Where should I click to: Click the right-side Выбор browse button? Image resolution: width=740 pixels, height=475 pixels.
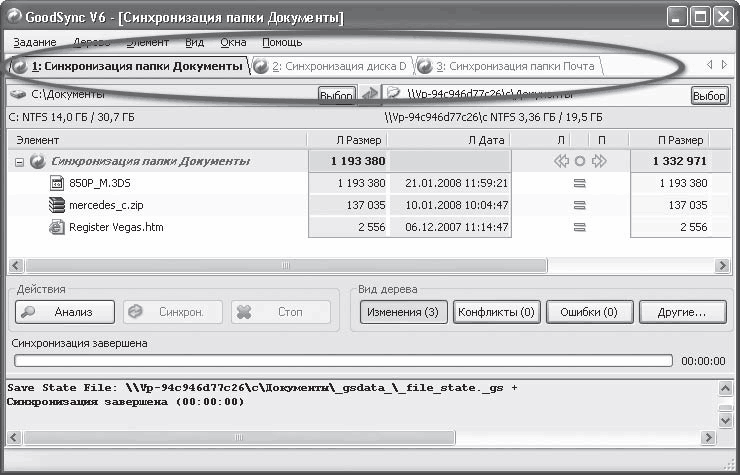click(x=709, y=96)
